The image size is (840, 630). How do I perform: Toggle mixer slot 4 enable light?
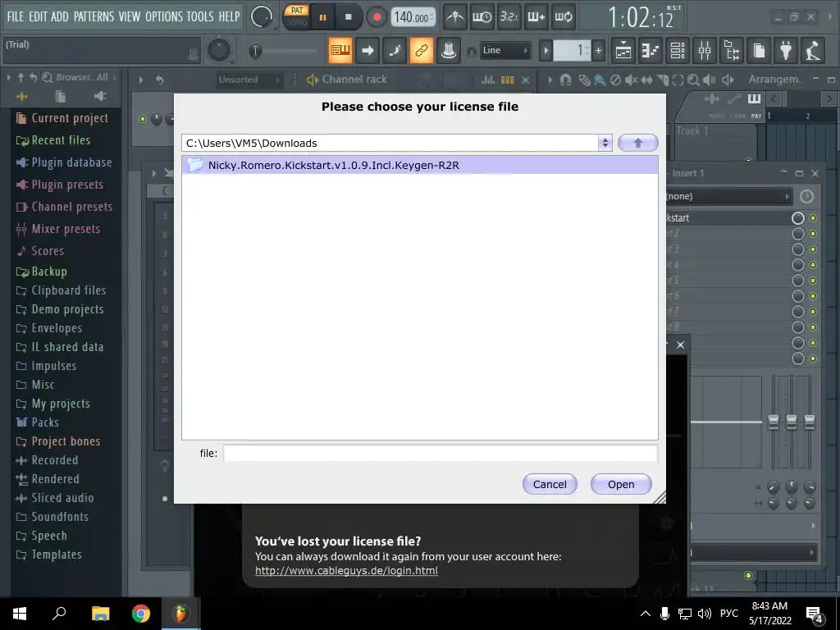pos(813,265)
